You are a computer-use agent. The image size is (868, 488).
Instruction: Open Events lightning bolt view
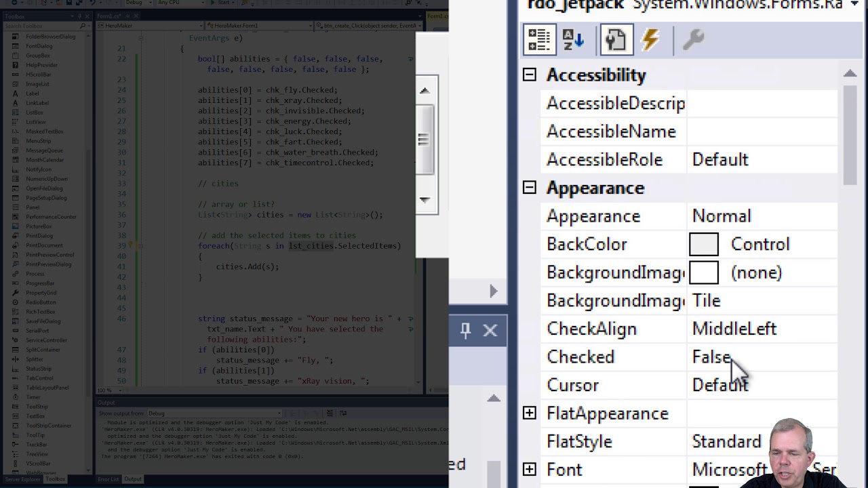(650, 39)
